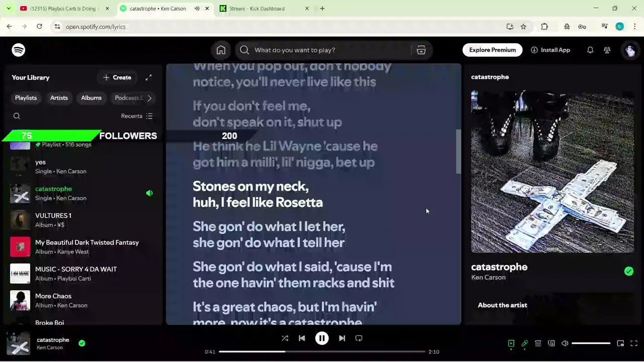Reload the browser page
This screenshot has width=644, height=362.
tap(39, 27)
